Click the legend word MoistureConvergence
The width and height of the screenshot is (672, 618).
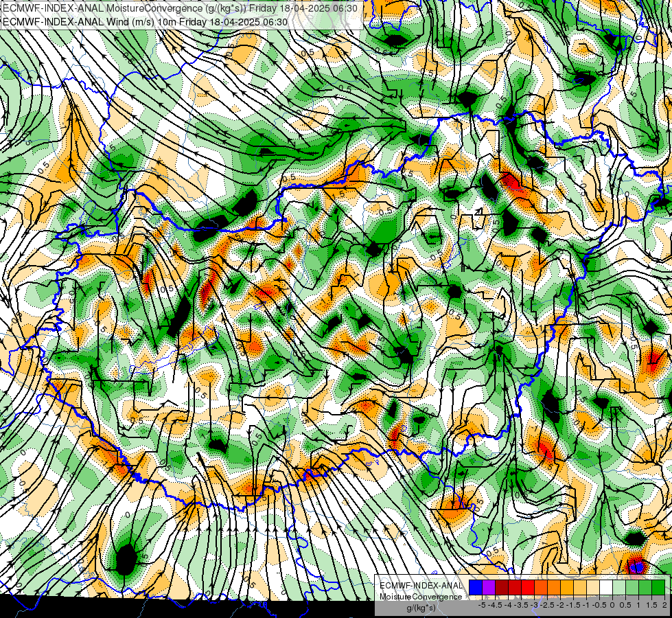click(x=421, y=597)
